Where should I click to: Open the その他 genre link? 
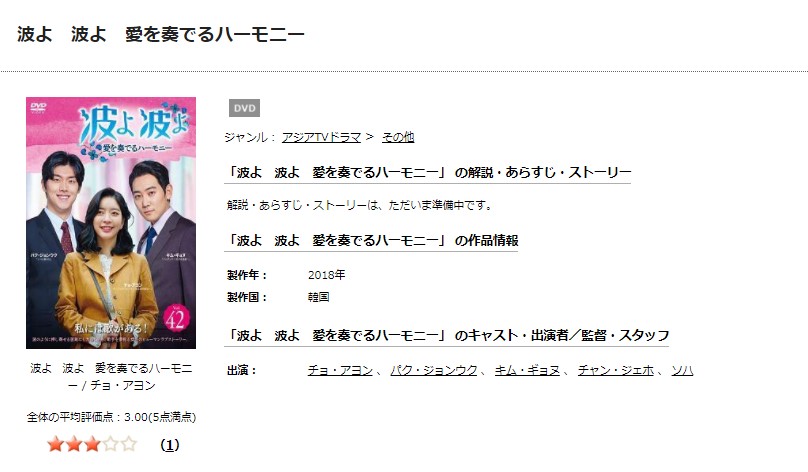[398, 137]
